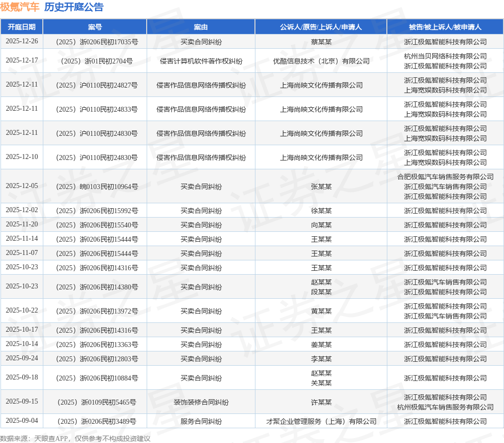Viewport: 504px width, 443px height.
Task: Click case number 浙0206民初3489号
Action: click(x=97, y=421)
